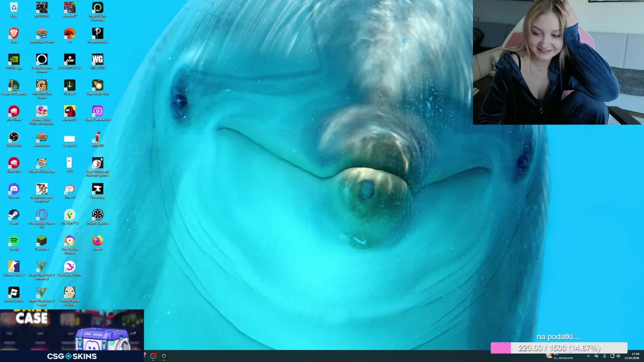Click the CSG Skins case banner

coord(72,335)
